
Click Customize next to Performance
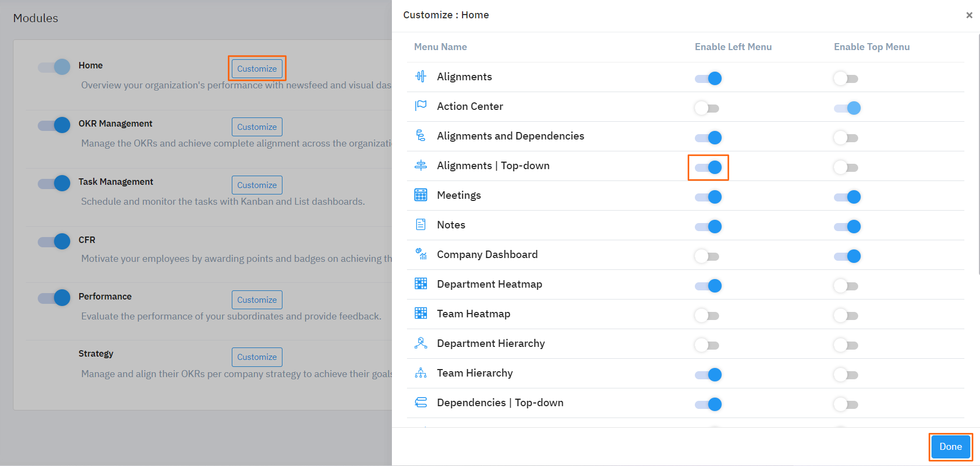click(257, 300)
